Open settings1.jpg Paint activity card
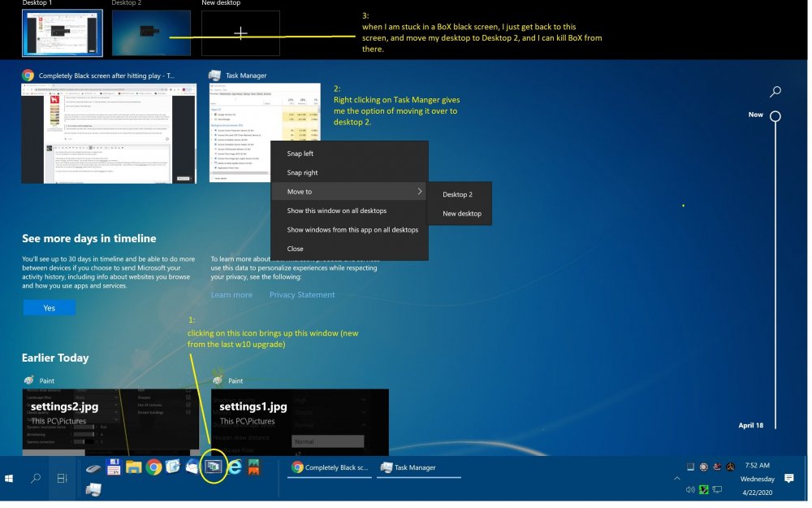The width and height of the screenshot is (812, 508). (301, 424)
